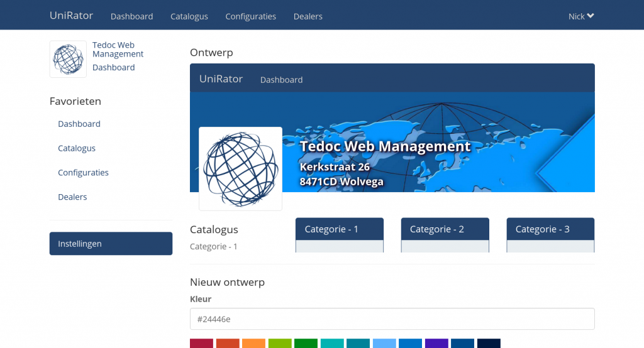The width and height of the screenshot is (644, 348).
Task: Click the small globe logo in sidebar
Action: point(68,59)
